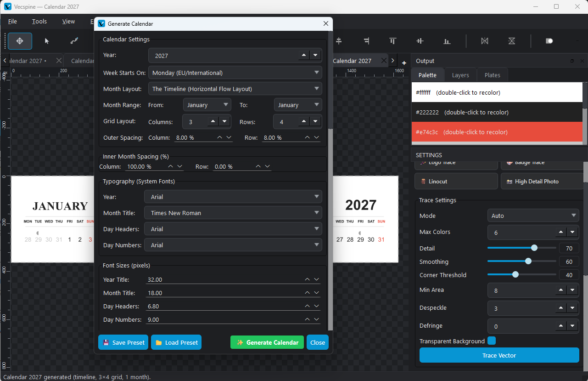
Task: Click the Close button in dialog
Action: coord(318,342)
